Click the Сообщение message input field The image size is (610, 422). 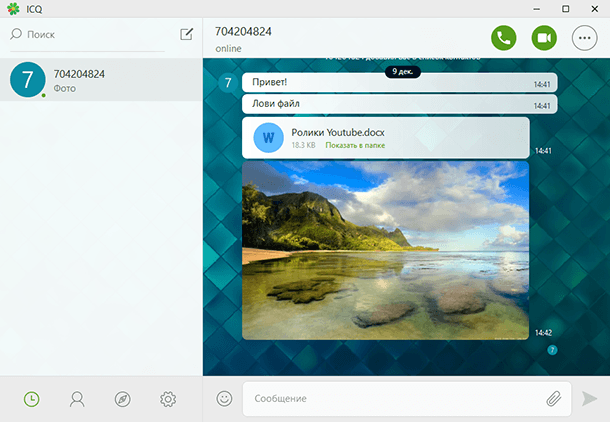(390, 399)
